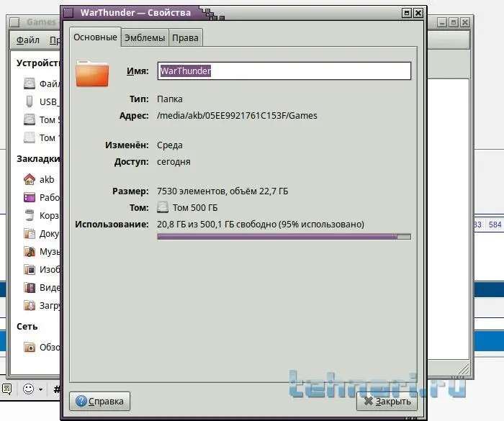Viewport: 504px width, 421px height.
Task: Switch to the Эмблемы tab
Action: click(x=145, y=38)
